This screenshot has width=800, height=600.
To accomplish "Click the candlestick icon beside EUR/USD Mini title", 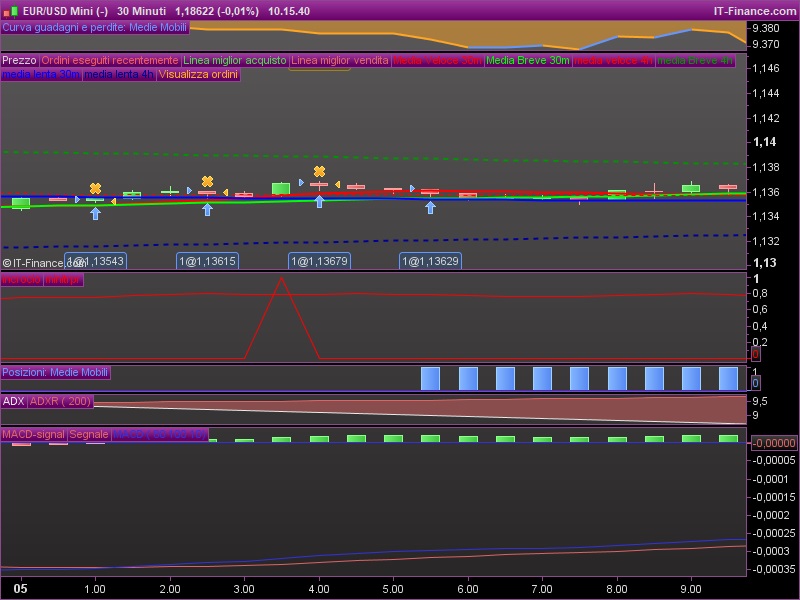I will click(11, 11).
